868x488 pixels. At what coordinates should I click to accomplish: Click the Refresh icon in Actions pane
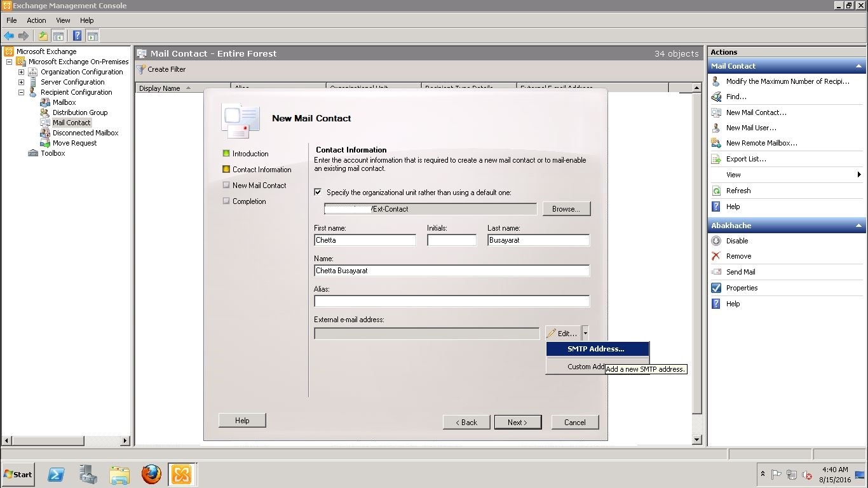click(x=716, y=191)
